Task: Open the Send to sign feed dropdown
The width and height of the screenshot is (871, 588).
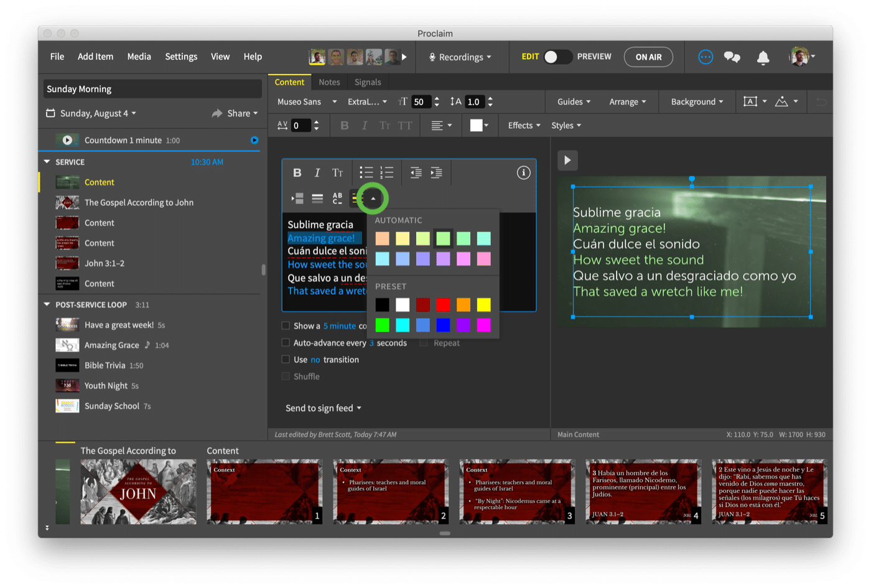Action: (x=324, y=408)
